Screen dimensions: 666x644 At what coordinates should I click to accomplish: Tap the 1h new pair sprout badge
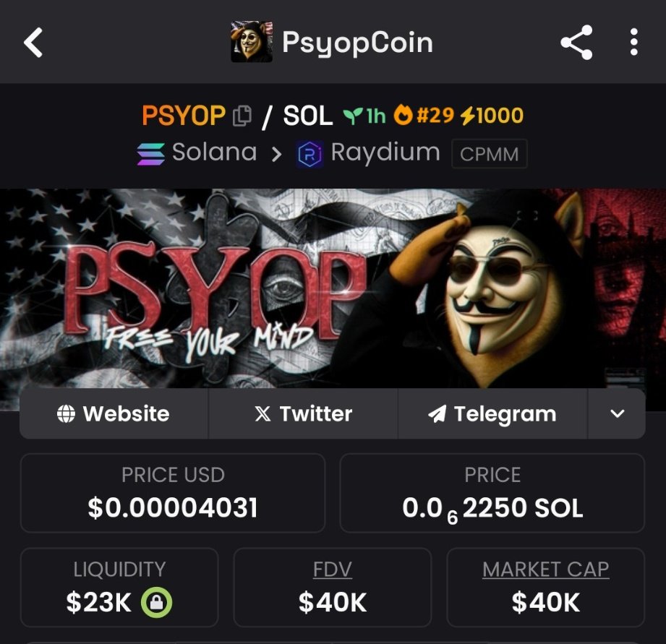click(364, 116)
